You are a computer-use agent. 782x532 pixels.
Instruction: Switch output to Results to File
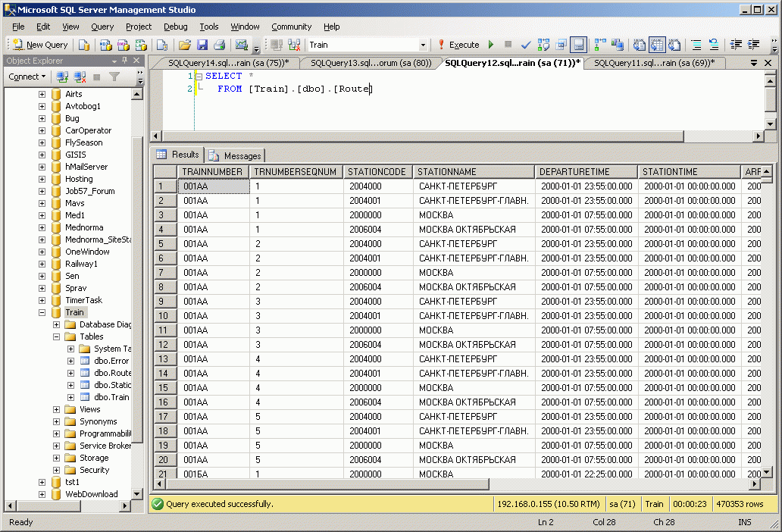674,45
